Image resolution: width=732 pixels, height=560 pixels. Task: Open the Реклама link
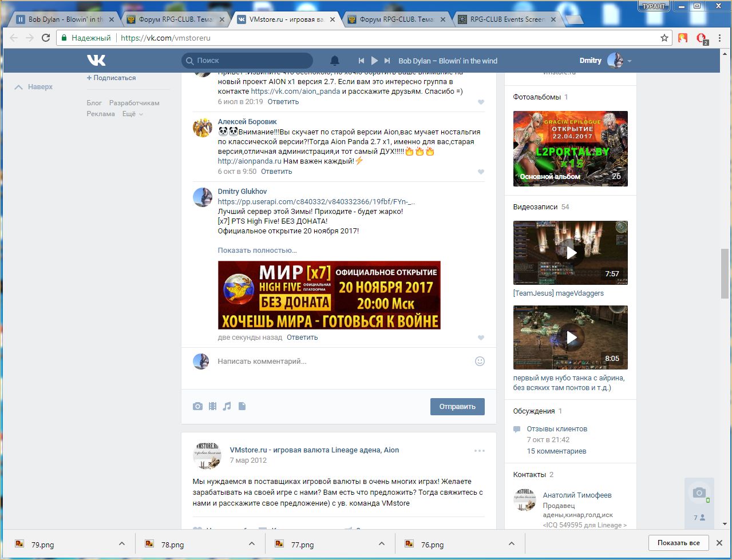pyautogui.click(x=101, y=114)
